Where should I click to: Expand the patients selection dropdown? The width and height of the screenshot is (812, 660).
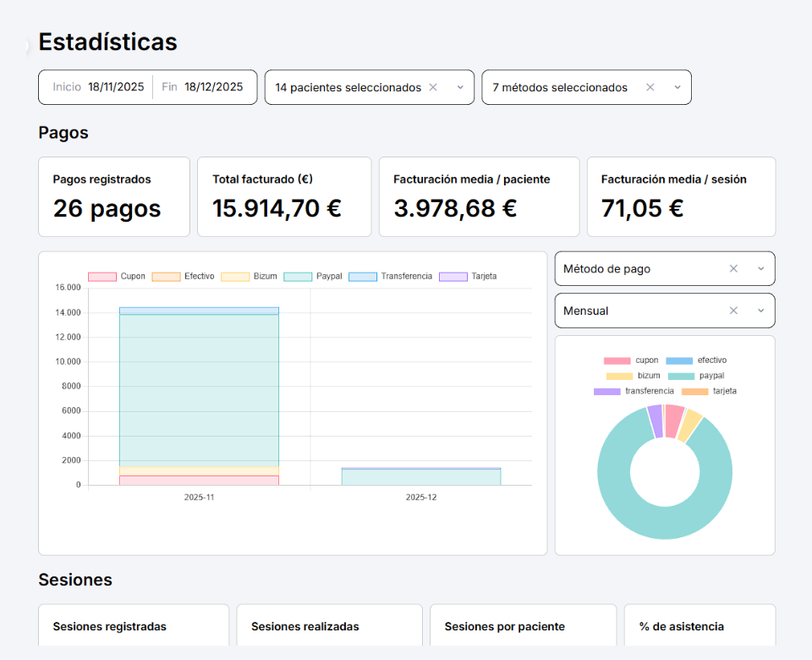point(460,87)
